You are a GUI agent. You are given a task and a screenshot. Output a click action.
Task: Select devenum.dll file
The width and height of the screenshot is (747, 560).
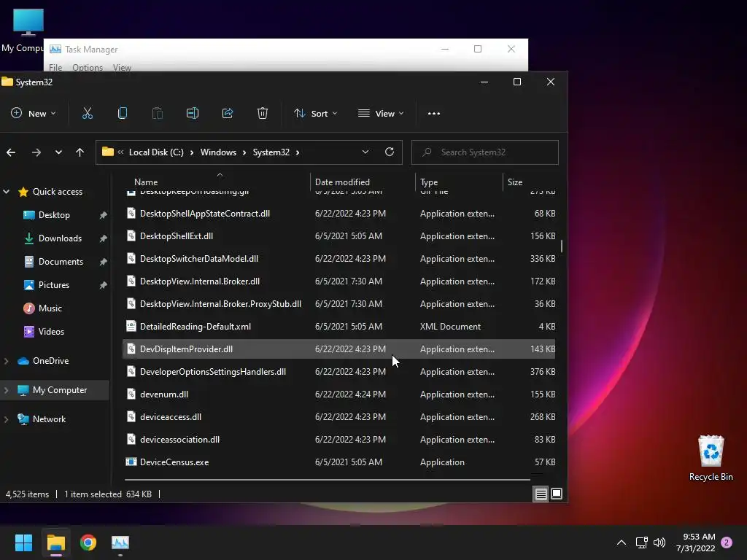click(x=338, y=394)
